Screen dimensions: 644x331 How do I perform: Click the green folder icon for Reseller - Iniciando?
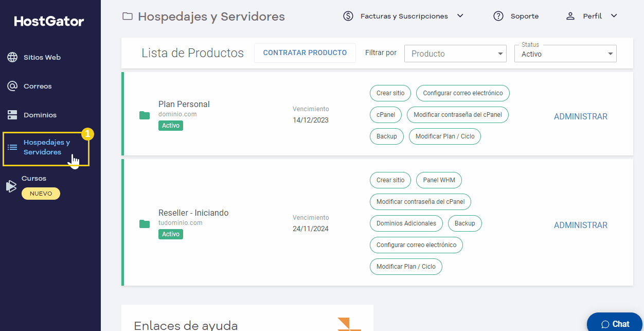pyautogui.click(x=145, y=224)
